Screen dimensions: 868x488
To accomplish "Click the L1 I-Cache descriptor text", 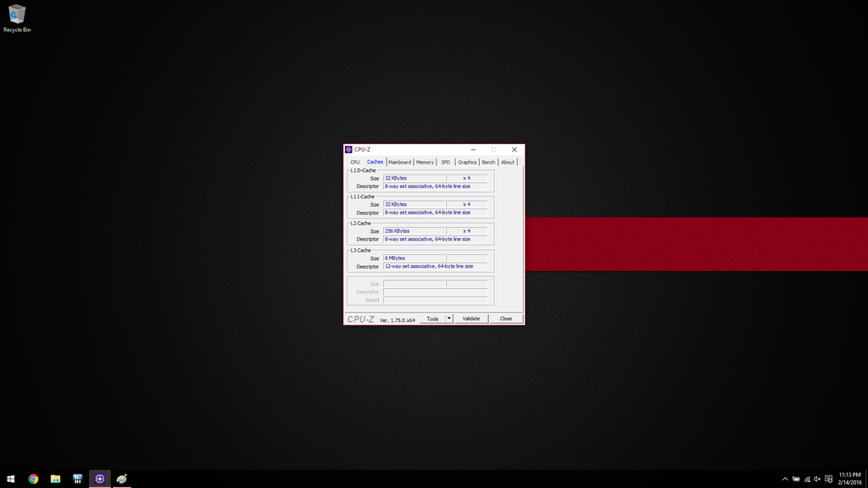I will point(427,213).
